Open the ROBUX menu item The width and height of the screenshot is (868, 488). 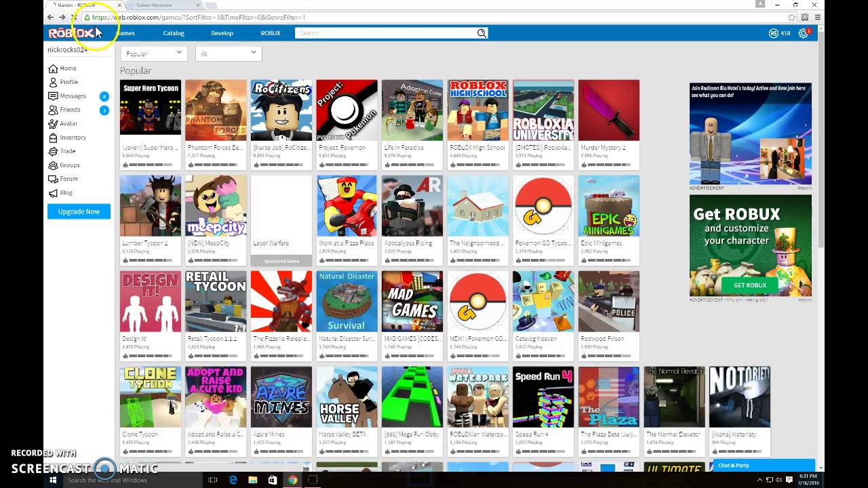click(271, 33)
